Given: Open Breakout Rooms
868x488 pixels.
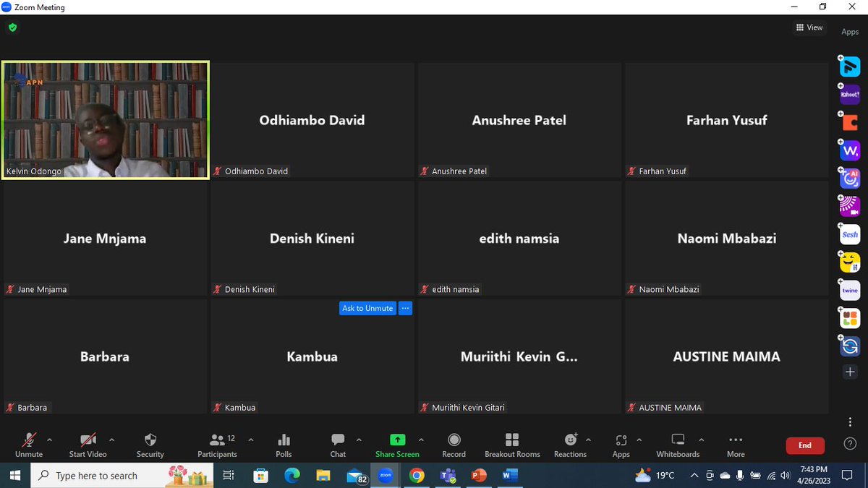Looking at the screenshot, I should (x=512, y=445).
